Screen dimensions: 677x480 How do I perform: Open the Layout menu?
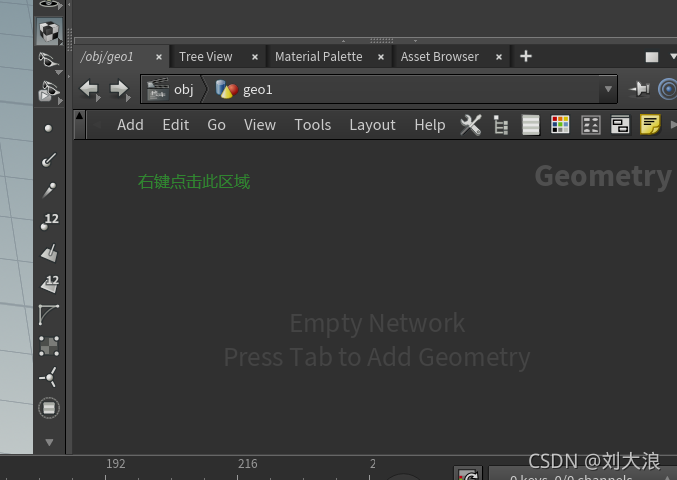[372, 125]
